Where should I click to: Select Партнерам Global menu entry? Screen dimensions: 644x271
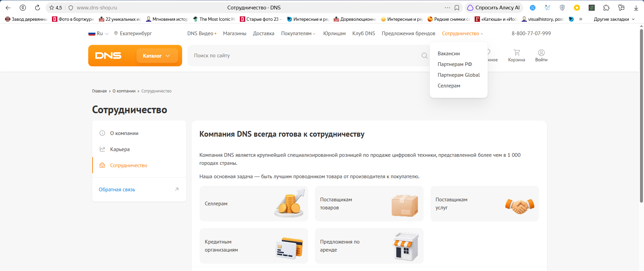click(459, 75)
